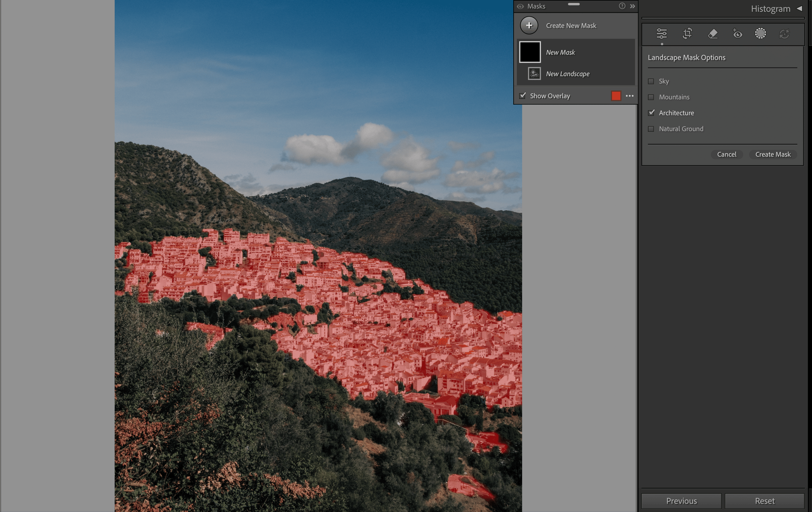Select the Masking tool icon
The image size is (812, 512).
pyautogui.click(x=760, y=34)
